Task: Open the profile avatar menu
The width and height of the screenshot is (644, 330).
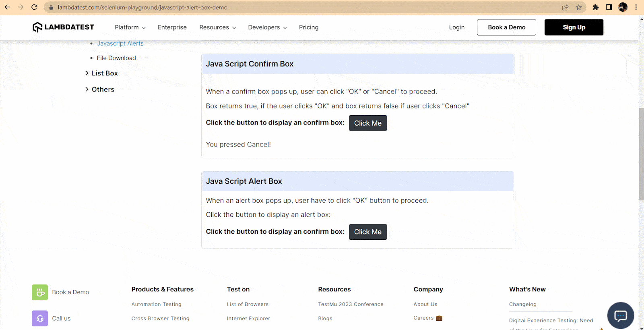Action: pyautogui.click(x=623, y=7)
